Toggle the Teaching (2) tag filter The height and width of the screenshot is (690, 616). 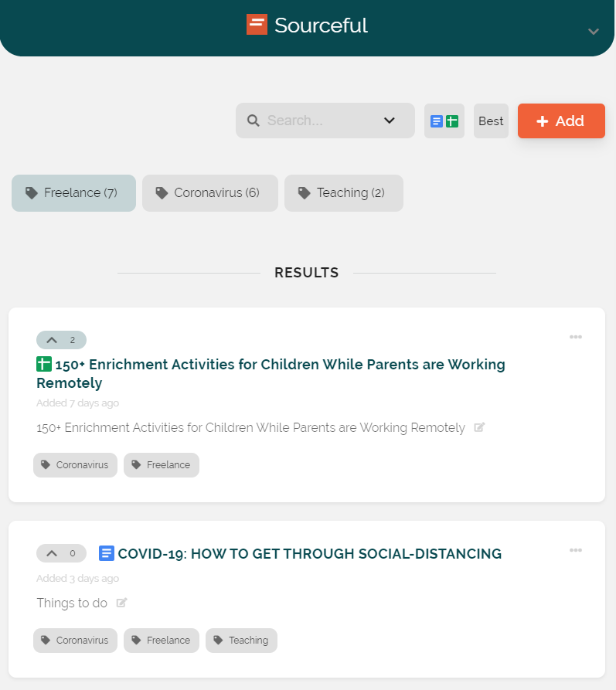(x=344, y=193)
